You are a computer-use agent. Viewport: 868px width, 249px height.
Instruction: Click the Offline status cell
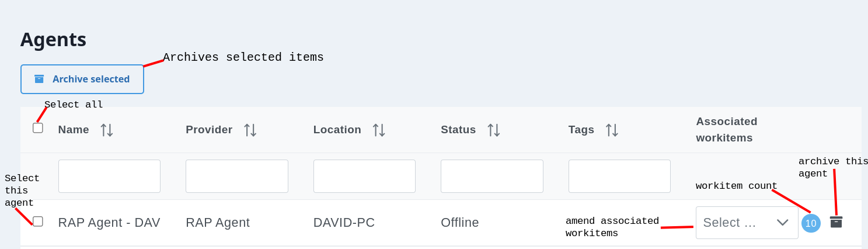(x=460, y=223)
